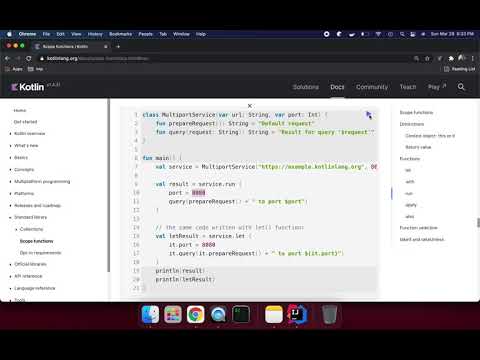Open the Community page

pos(372,87)
